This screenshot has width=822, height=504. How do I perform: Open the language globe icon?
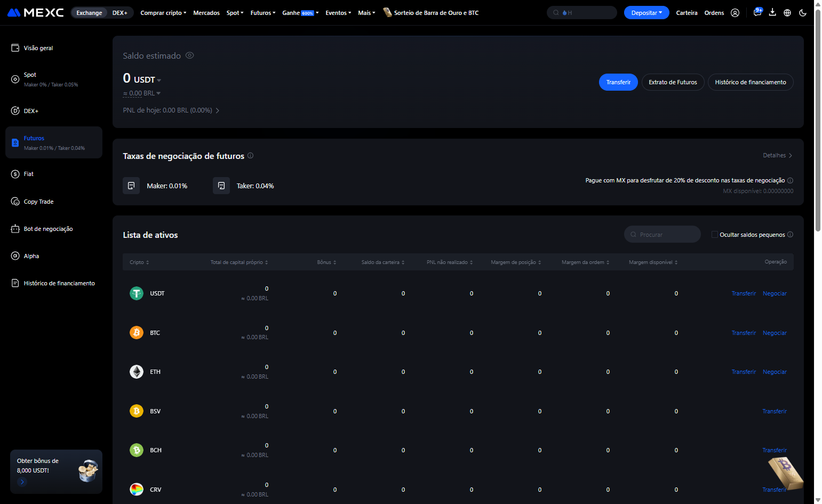tap(787, 13)
